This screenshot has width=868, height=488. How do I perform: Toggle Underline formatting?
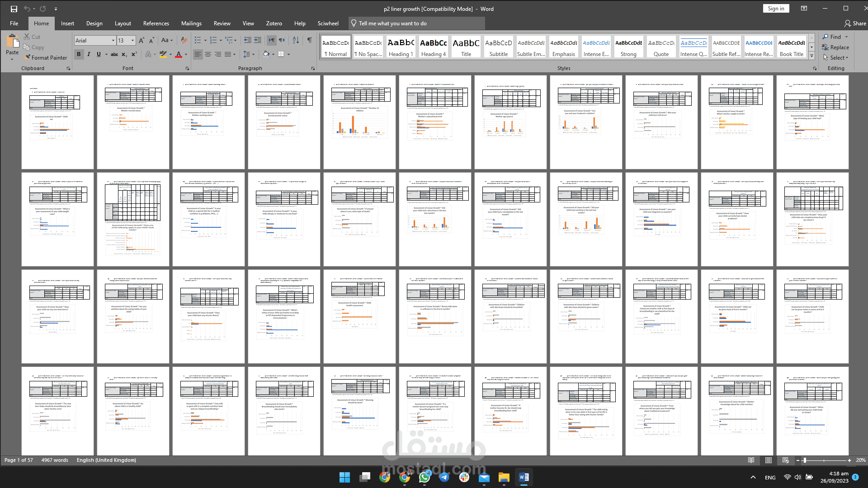(x=99, y=54)
